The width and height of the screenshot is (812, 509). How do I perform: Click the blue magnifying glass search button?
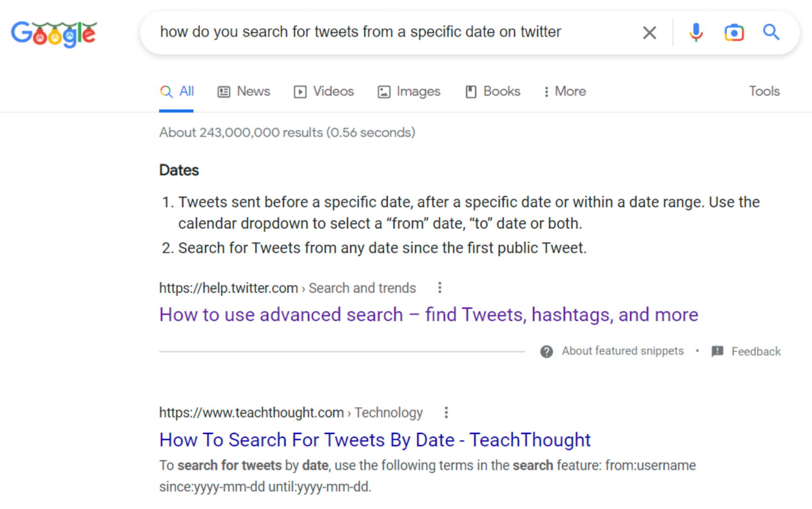pyautogui.click(x=771, y=33)
